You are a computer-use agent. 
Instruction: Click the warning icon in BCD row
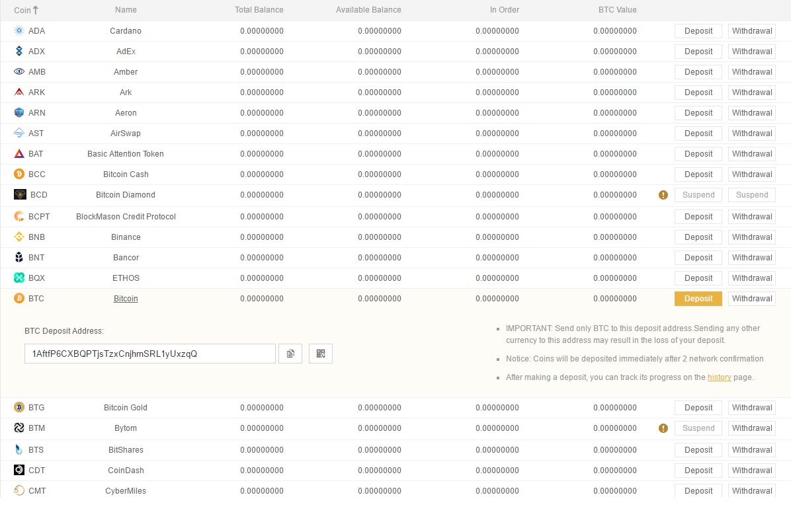663,195
